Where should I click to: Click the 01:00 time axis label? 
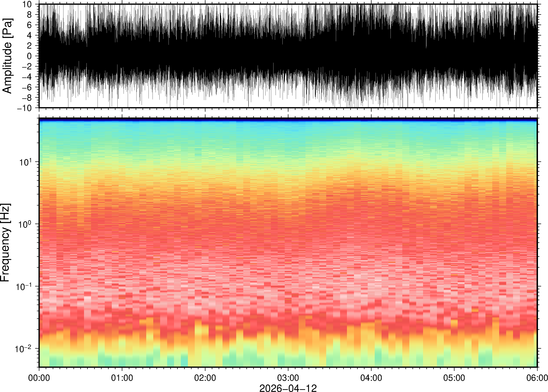tap(122, 378)
